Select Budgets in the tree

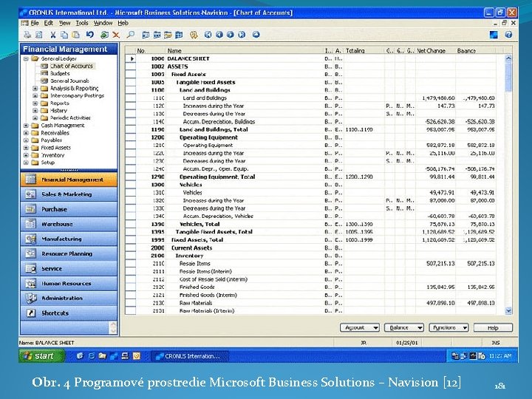click(x=60, y=74)
